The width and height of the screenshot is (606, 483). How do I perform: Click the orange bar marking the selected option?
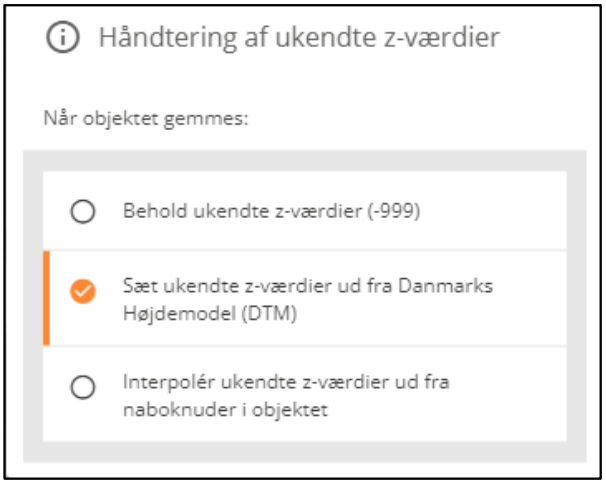click(x=47, y=298)
